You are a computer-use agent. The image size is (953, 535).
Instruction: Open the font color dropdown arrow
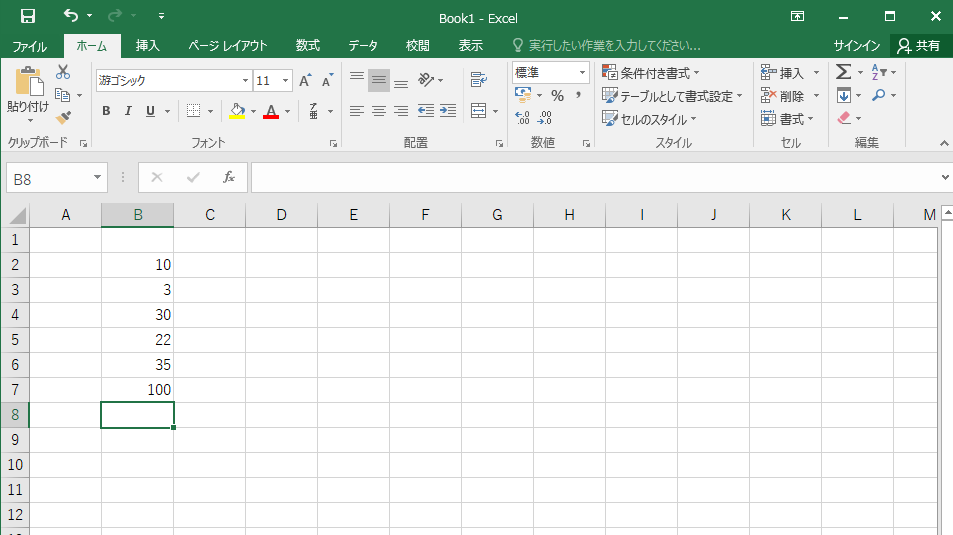pyautogui.click(x=287, y=112)
